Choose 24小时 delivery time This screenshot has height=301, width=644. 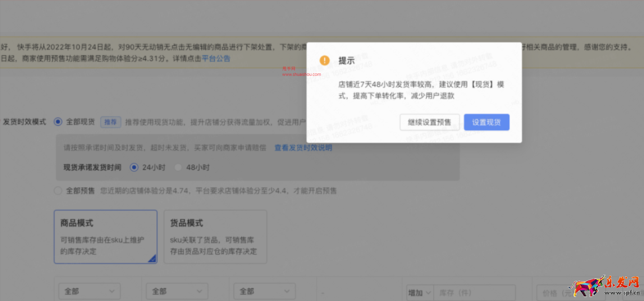click(134, 167)
